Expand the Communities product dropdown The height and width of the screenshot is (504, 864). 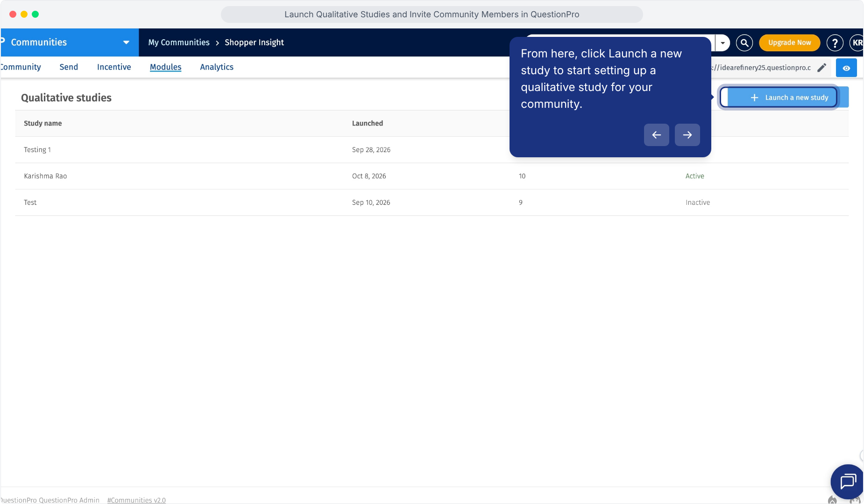(126, 42)
